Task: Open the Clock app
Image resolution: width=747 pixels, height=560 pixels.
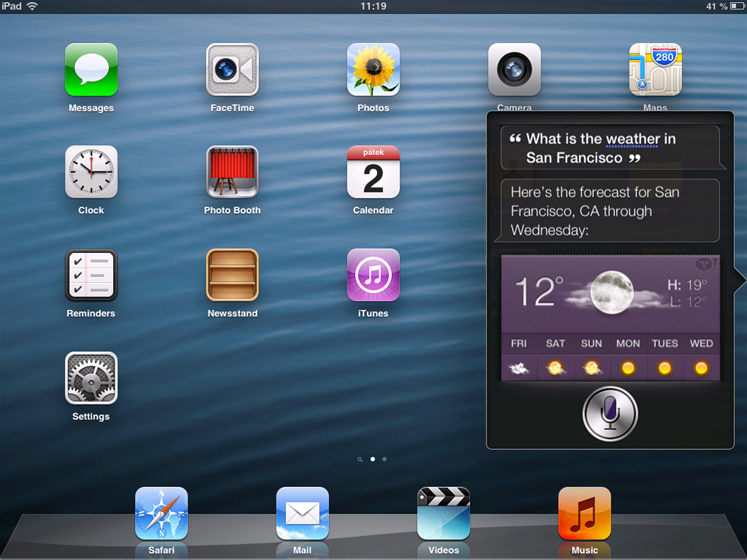Action: click(x=91, y=172)
